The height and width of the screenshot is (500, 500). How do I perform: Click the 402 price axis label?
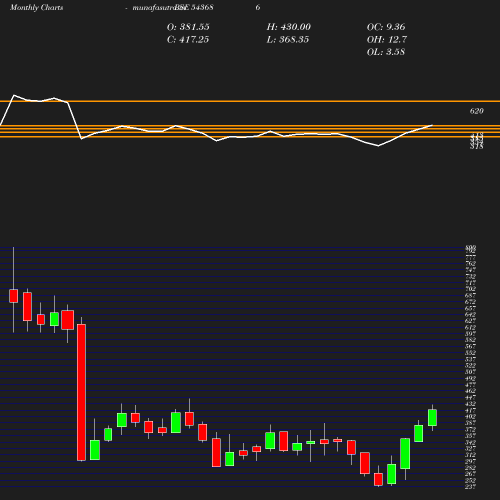[471, 416]
